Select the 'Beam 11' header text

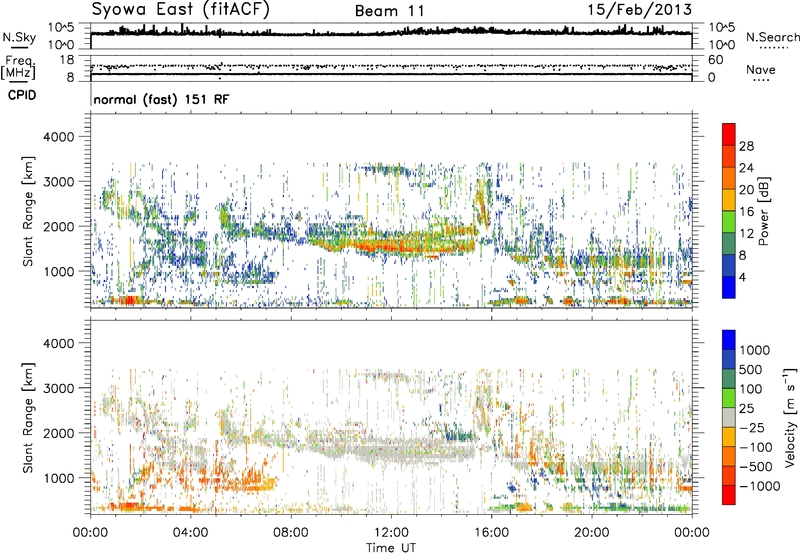click(390, 11)
